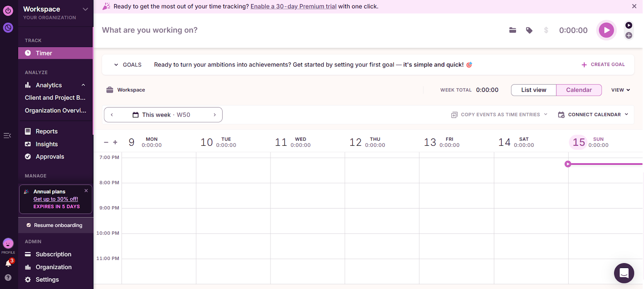Select highlighted Sunday 15 header
Screen dimensions: 644x289
coord(590,142)
